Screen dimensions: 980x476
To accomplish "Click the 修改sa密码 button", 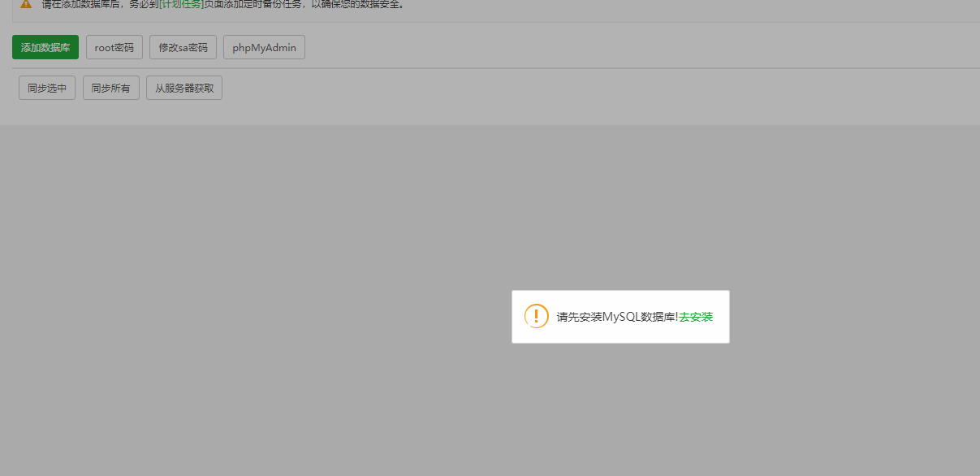I will (183, 47).
